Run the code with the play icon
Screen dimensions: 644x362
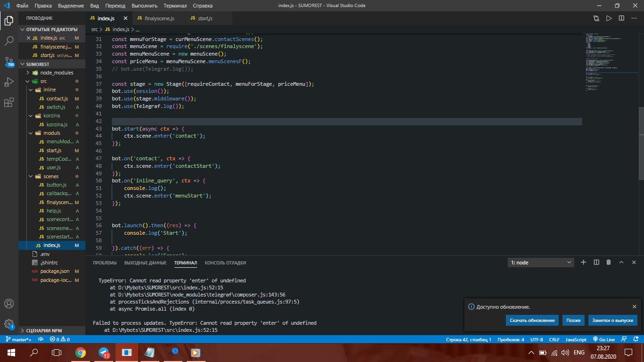pos(609,18)
